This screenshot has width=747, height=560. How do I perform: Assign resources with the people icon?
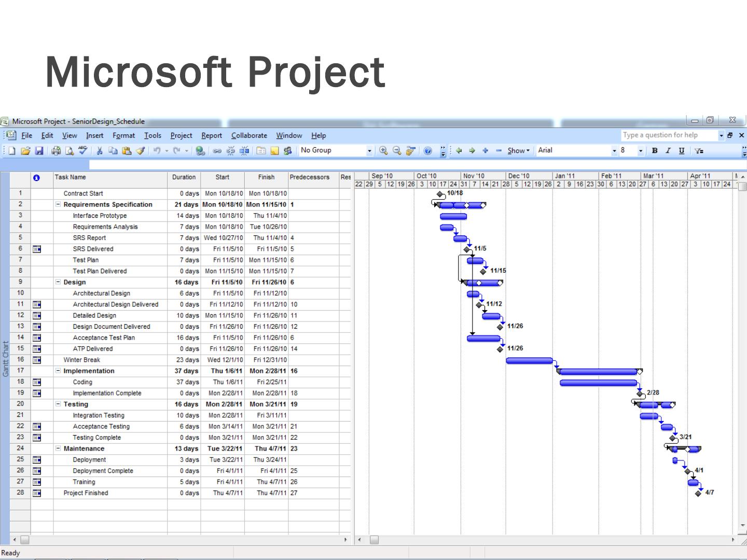[x=288, y=151]
